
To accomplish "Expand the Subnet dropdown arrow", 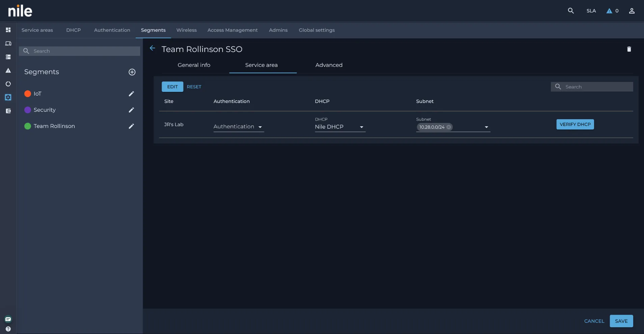I will (486, 127).
